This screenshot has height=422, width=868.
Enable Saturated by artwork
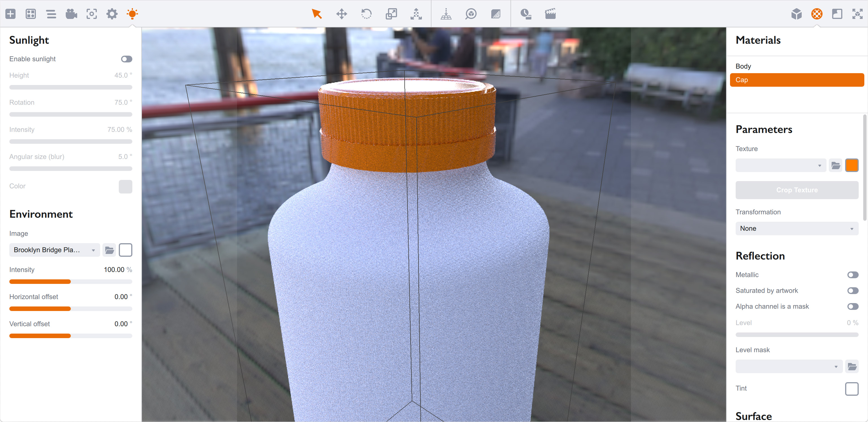point(853,290)
